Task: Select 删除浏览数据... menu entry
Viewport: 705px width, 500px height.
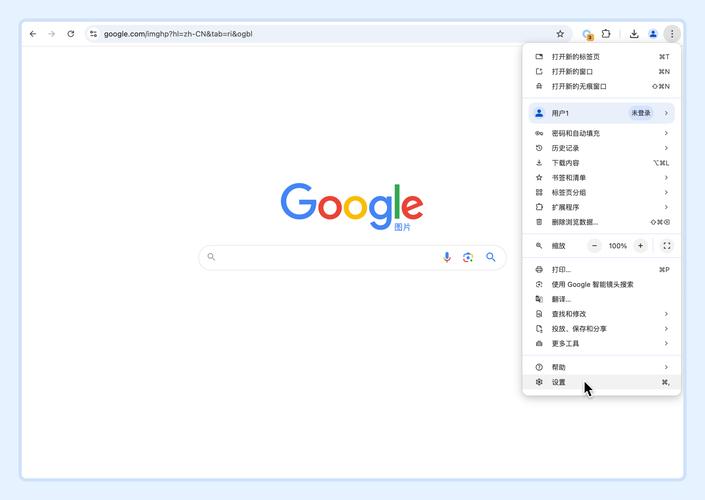Action: tap(602, 222)
